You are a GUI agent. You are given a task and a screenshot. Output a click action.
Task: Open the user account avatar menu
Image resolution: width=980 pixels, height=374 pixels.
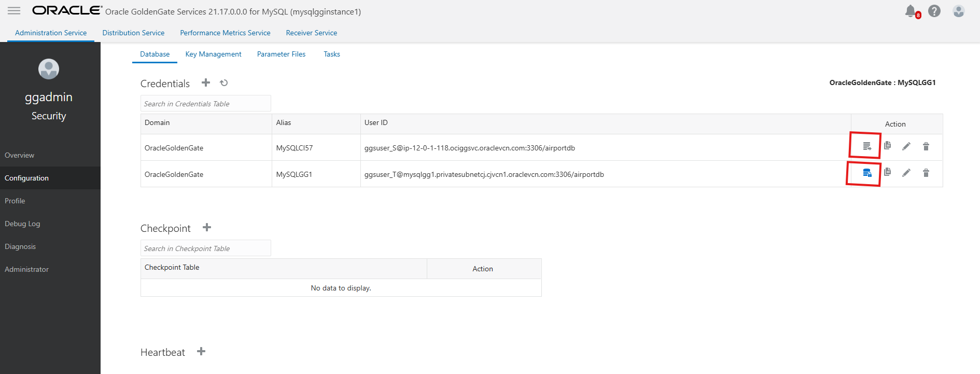click(958, 11)
